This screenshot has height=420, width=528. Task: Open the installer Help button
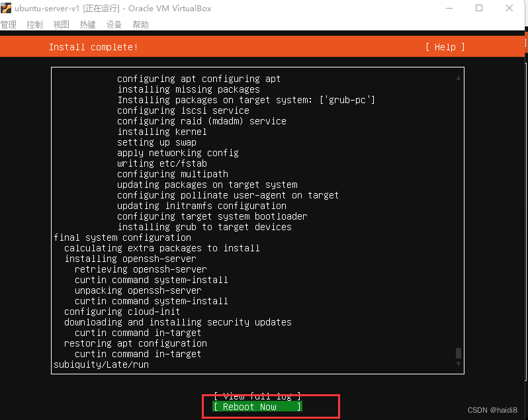[445, 47]
